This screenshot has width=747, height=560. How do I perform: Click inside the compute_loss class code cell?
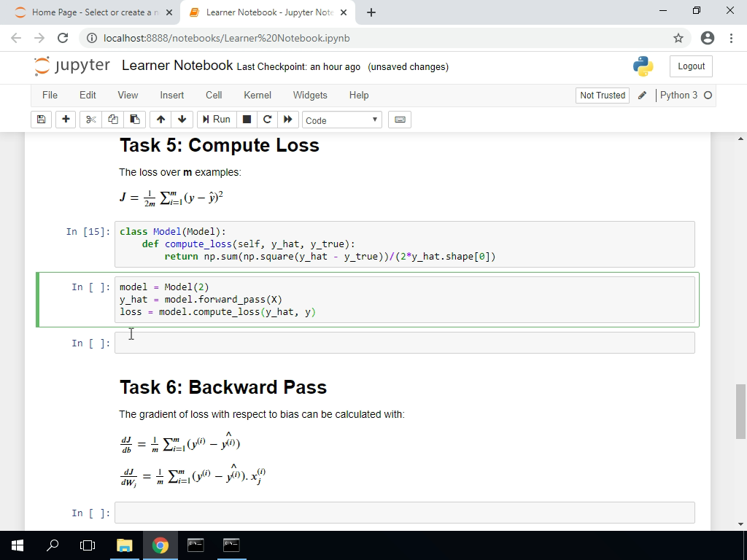tap(404, 244)
